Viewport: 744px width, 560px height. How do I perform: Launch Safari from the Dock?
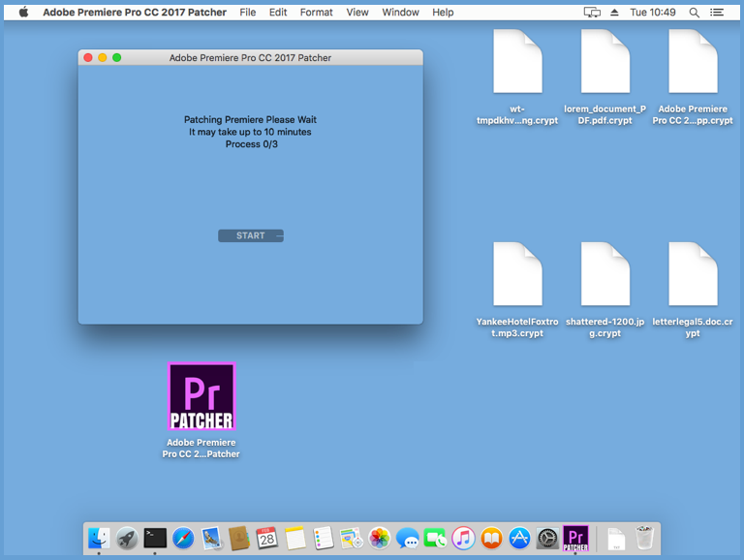click(x=183, y=538)
